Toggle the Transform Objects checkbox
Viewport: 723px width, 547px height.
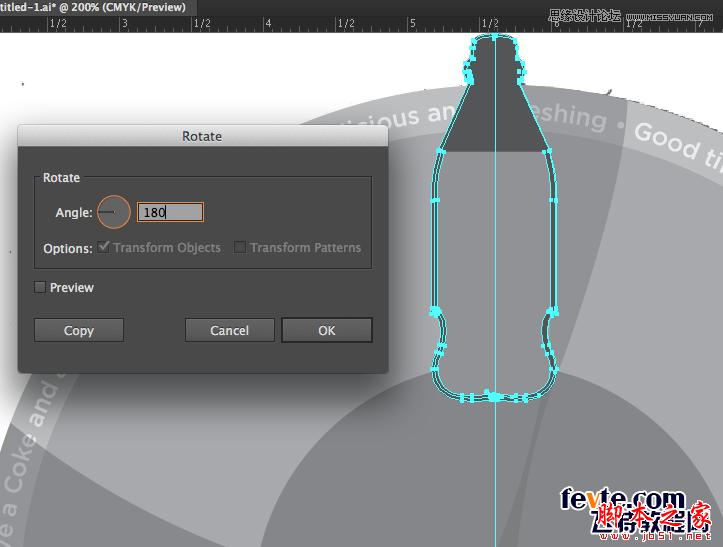tap(104, 247)
